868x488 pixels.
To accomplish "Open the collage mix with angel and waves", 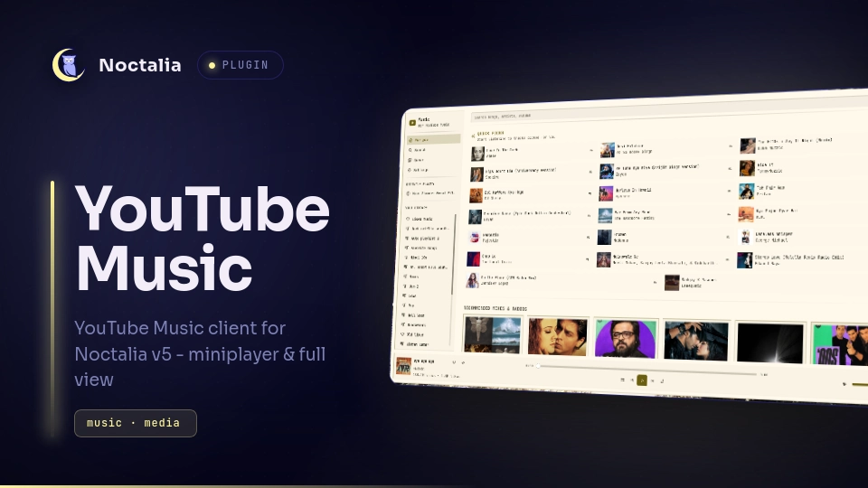I will [492, 333].
